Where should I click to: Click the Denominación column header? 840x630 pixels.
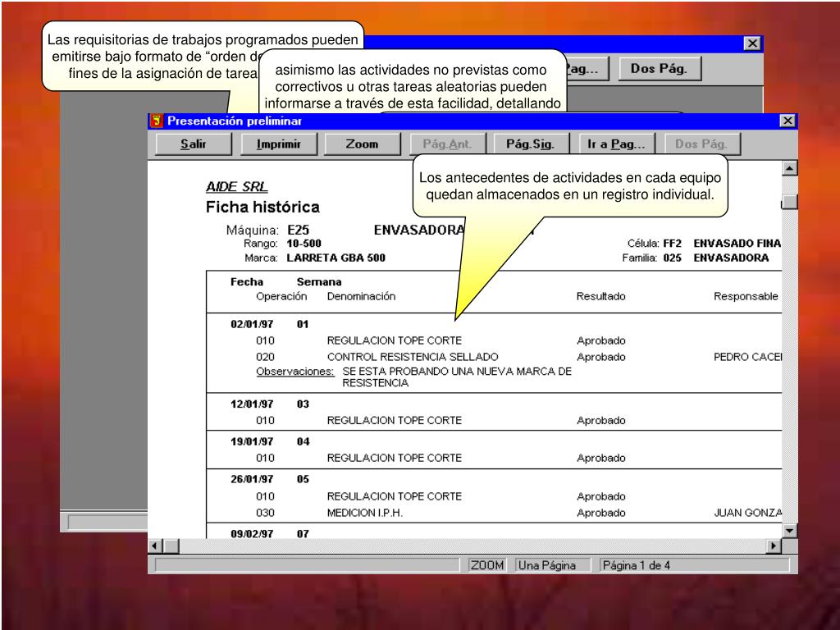(362, 296)
